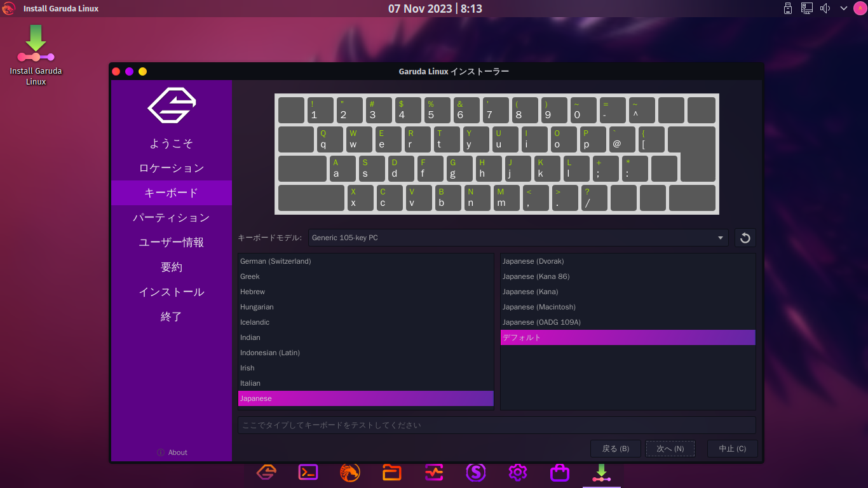Pick the Japanese (Kana) variant

[628, 292]
